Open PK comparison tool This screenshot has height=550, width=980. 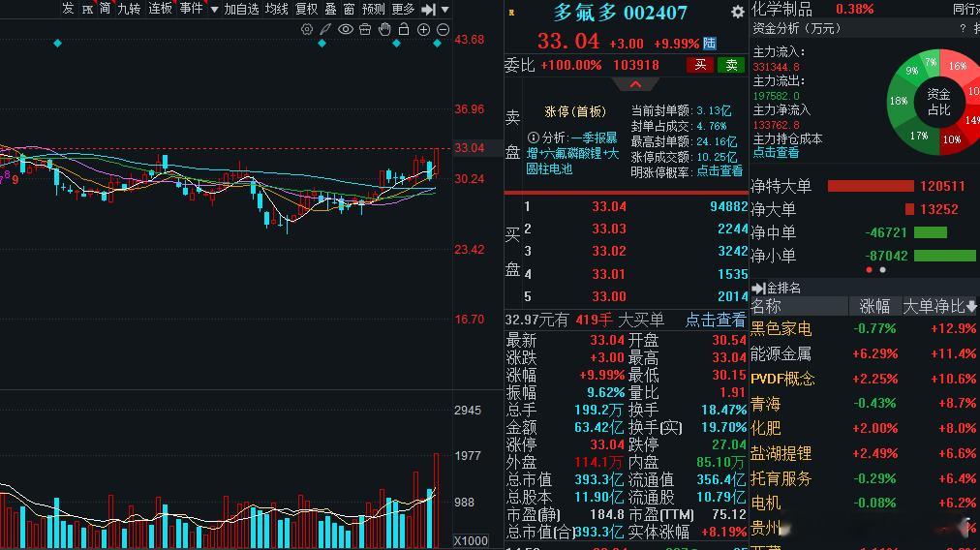(x=87, y=10)
